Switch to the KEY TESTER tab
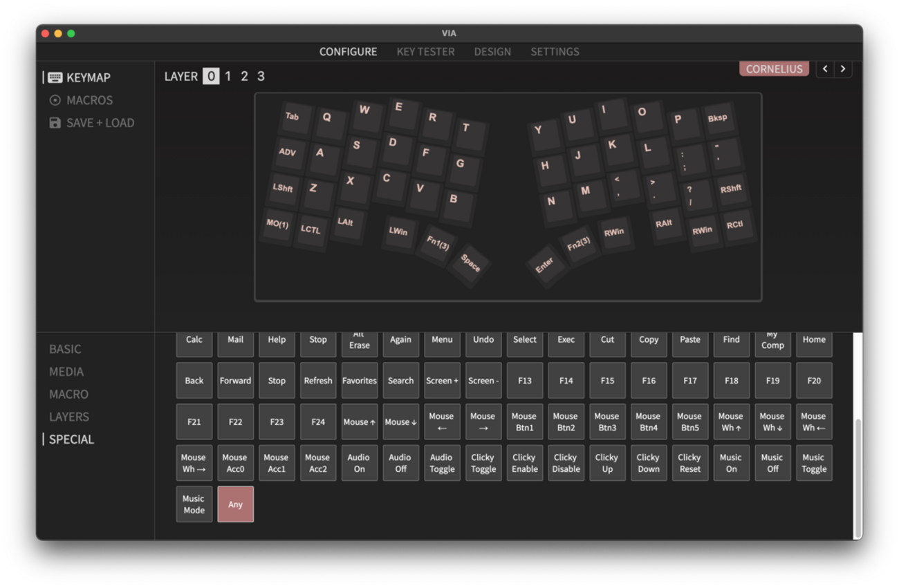Screen dimensions: 899x588 [425, 52]
